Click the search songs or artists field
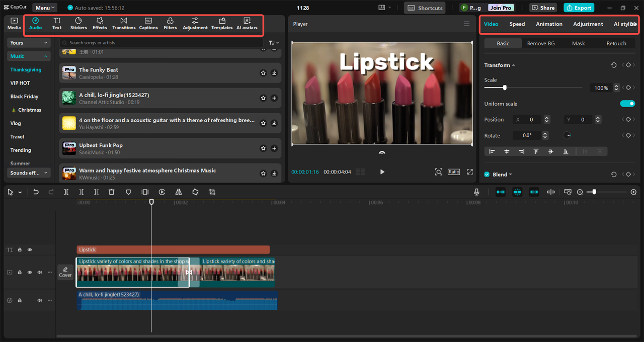 coord(161,43)
